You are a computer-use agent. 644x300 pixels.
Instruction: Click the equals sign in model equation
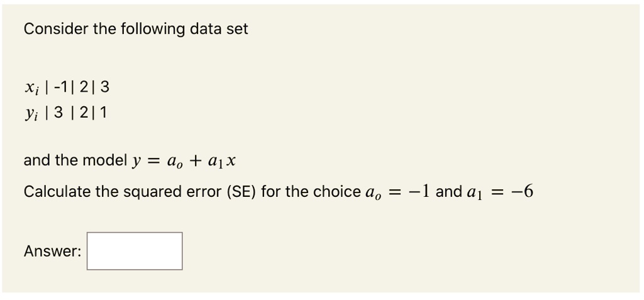click(x=153, y=160)
